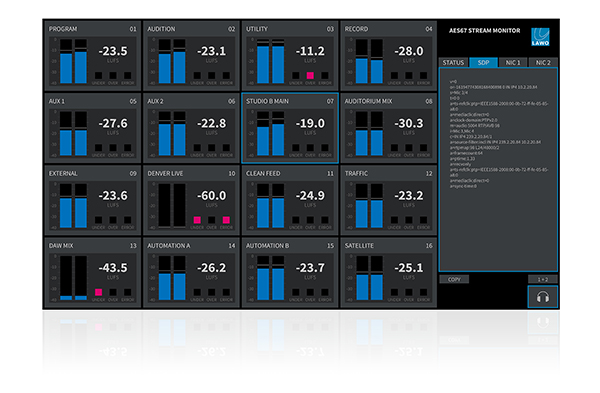Screen dimensions: 600x393
Task: Click the pink UNDER indicator on DENVER LIVE
Action: pyautogui.click(x=197, y=220)
